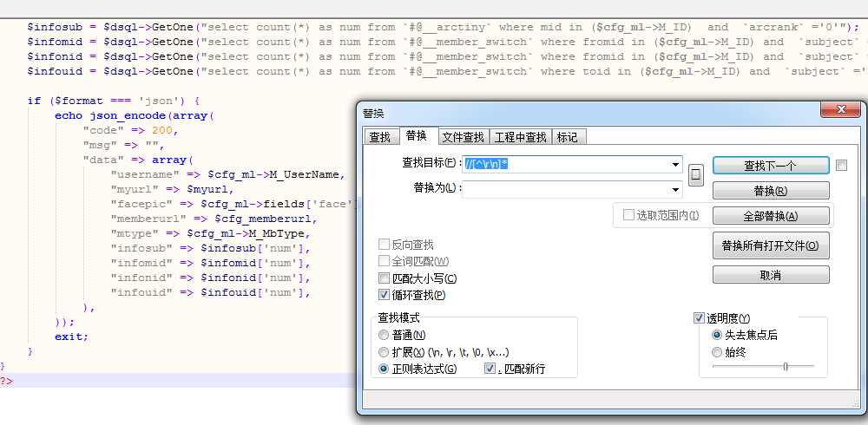Toggle the 选取范围内 checkbox

(x=628, y=215)
